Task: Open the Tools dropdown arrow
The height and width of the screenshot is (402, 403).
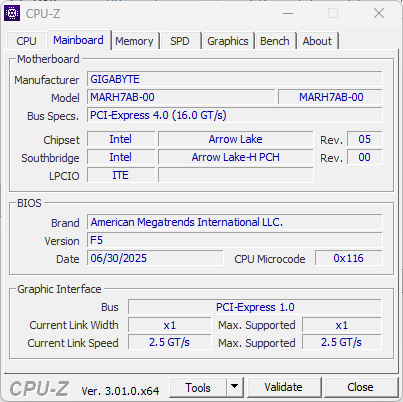Action: click(x=235, y=387)
